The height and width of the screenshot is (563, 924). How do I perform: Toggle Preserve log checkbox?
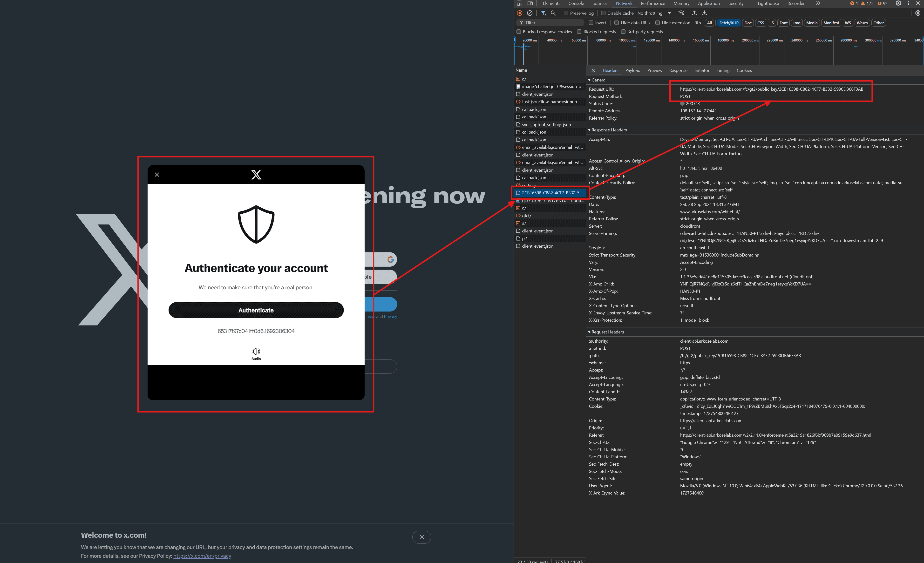(564, 14)
